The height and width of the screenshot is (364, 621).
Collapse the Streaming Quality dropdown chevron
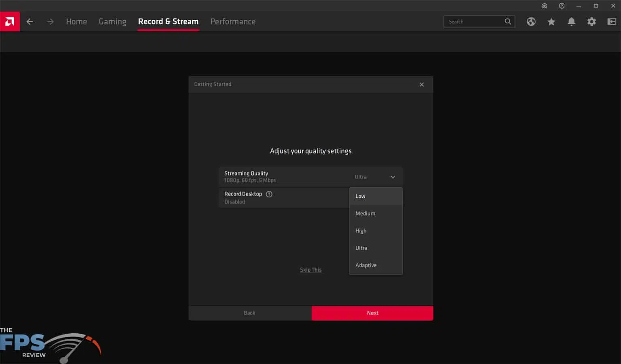pyautogui.click(x=393, y=177)
